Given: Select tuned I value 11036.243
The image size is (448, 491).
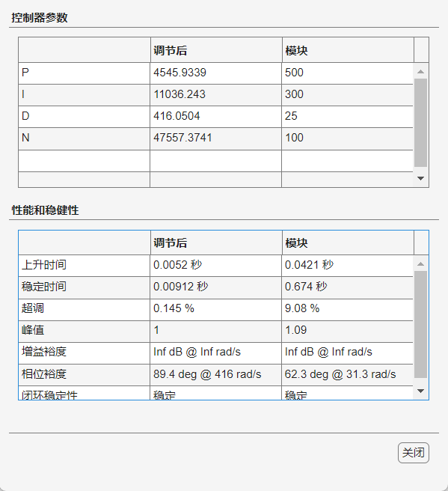Looking at the screenshot, I should click(x=179, y=94).
